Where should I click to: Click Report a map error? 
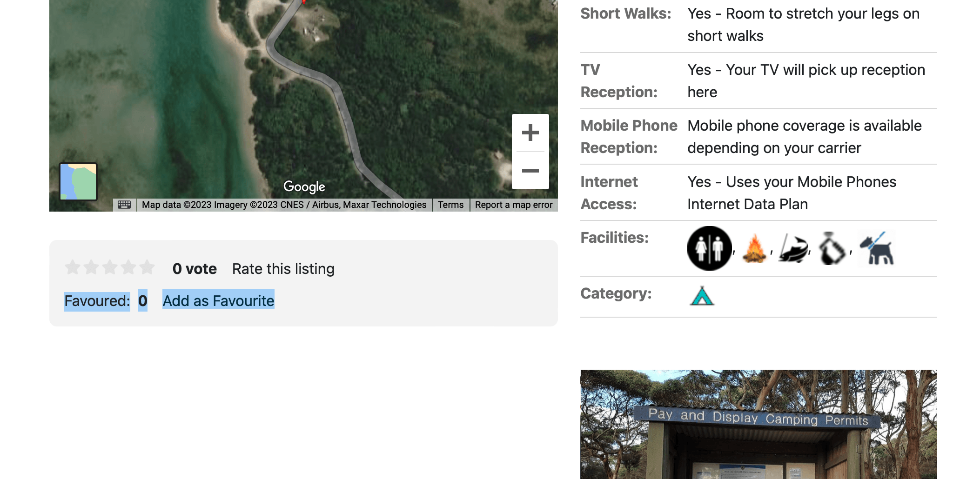pyautogui.click(x=514, y=205)
